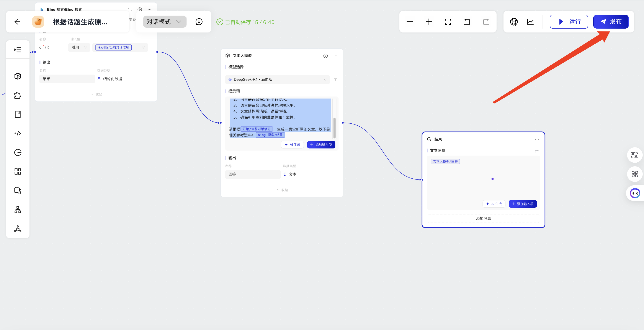
Task: Click the 发布 publish button
Action: 611,22
